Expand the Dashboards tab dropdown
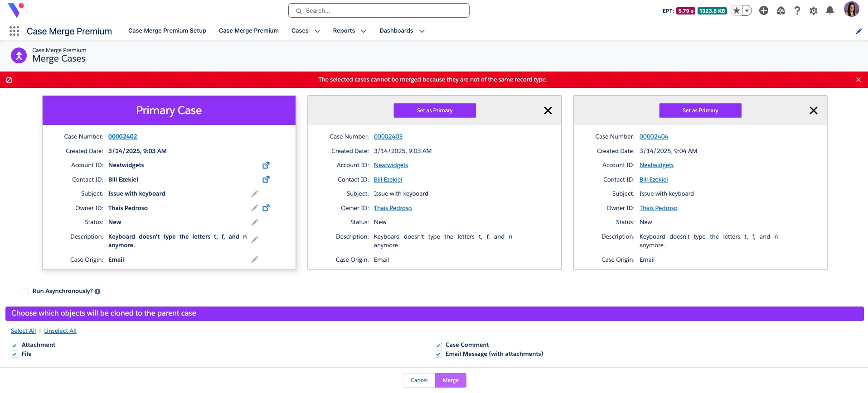The width and height of the screenshot is (868, 393). pyautogui.click(x=422, y=31)
